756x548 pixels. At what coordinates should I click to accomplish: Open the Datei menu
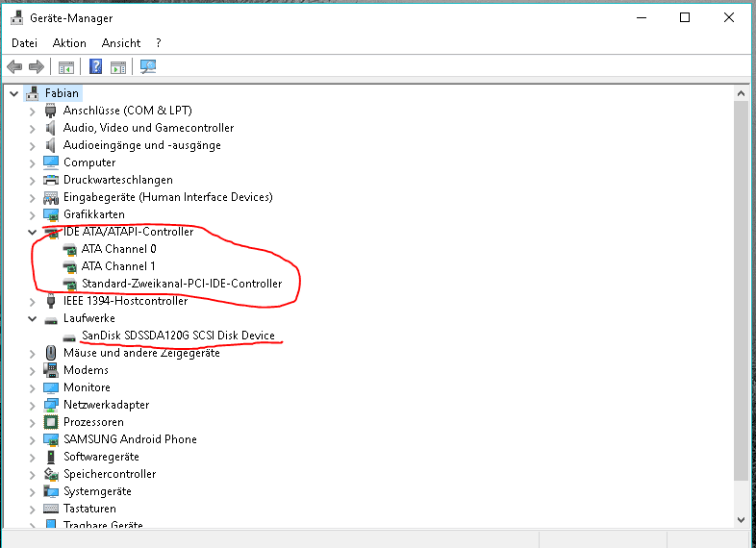(25, 43)
